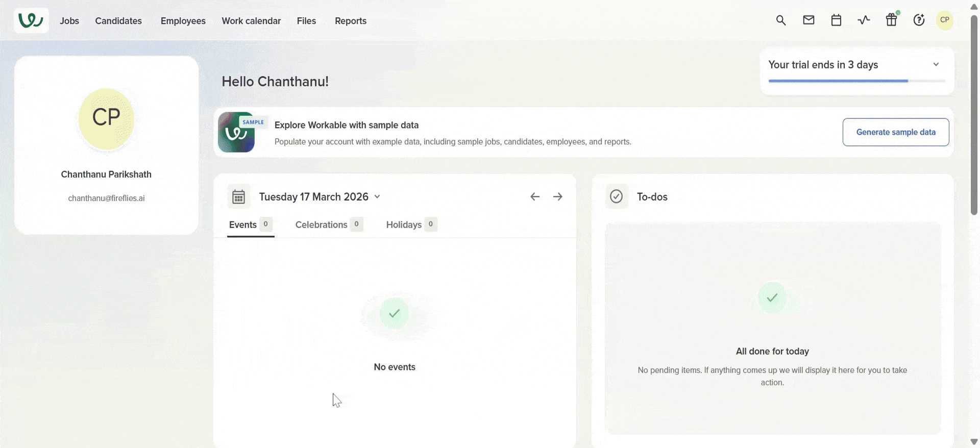Open the search magnifier icon
This screenshot has width=980, height=448.
(781, 20)
